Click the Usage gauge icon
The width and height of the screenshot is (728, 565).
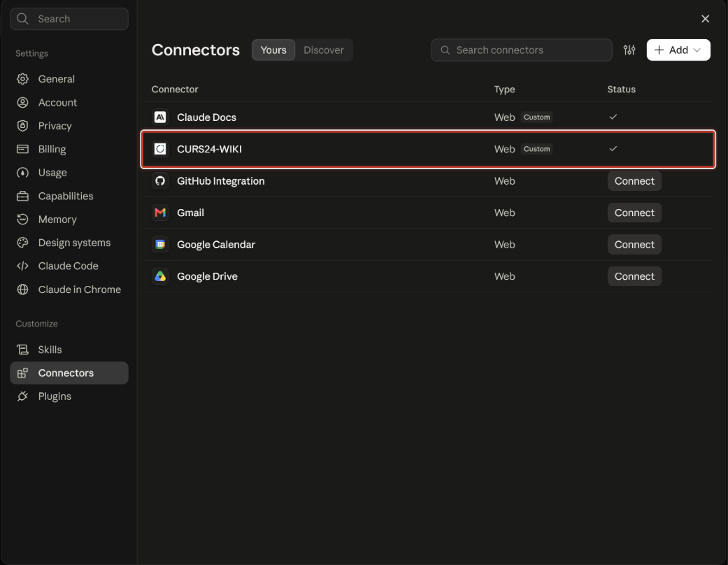coord(22,173)
